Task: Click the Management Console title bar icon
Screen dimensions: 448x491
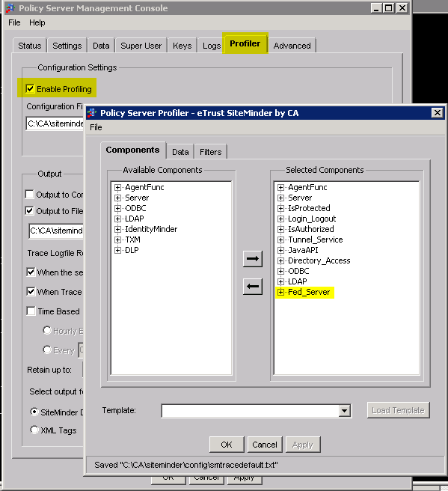Action: (10, 8)
